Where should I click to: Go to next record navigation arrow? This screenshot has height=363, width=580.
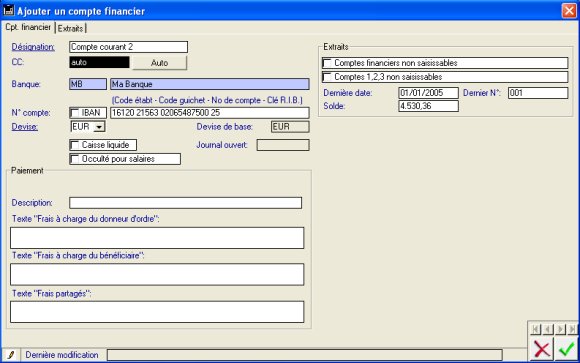[560, 329]
